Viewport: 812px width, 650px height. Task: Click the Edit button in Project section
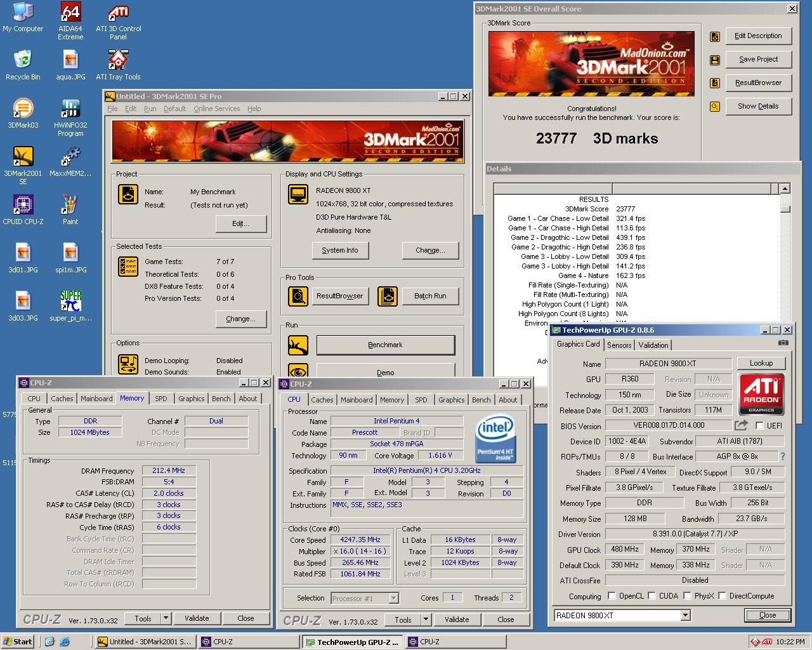pyautogui.click(x=241, y=223)
